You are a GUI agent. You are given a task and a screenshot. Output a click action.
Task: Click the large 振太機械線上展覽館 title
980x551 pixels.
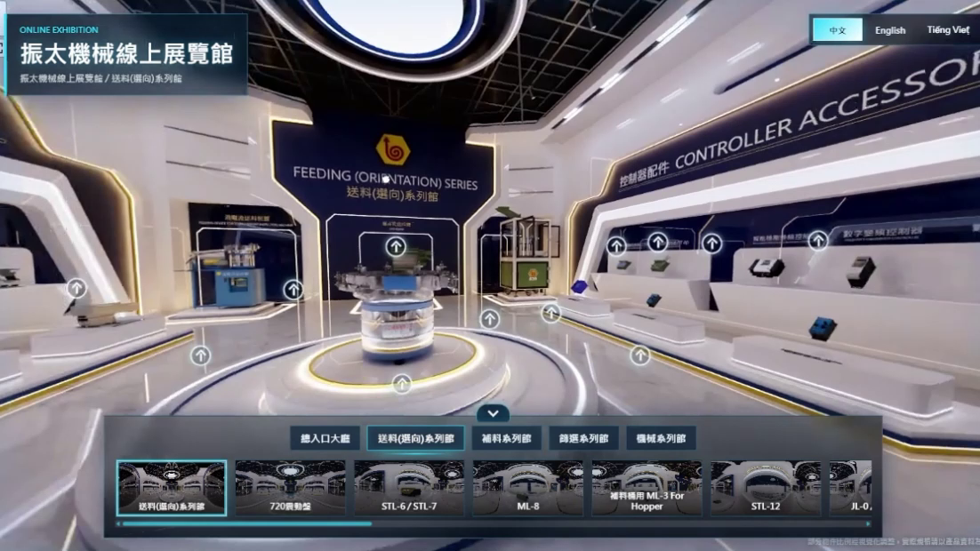[127, 53]
